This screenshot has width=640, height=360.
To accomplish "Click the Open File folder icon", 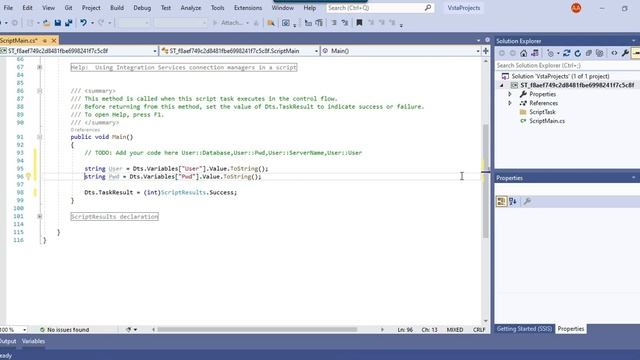I will 47,23.
